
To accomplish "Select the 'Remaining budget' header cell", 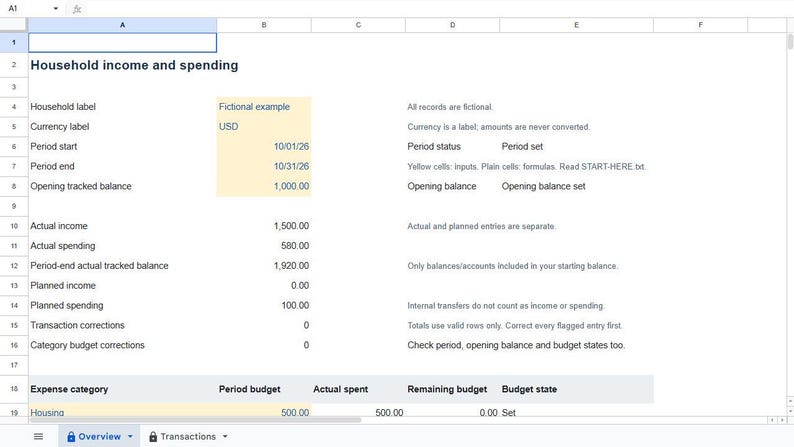I will tap(452, 389).
